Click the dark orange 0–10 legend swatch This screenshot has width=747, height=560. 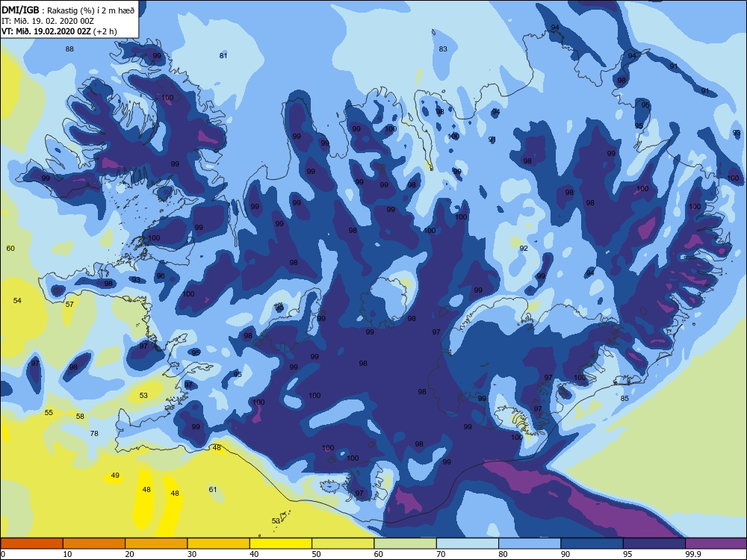click(32, 544)
